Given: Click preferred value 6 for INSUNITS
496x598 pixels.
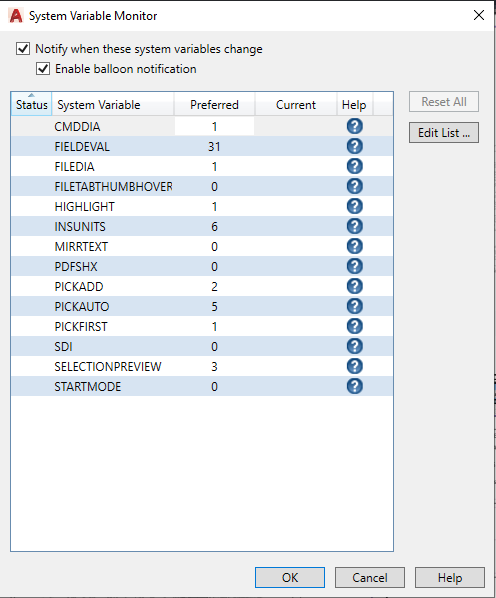Looking at the screenshot, I should (x=214, y=227).
